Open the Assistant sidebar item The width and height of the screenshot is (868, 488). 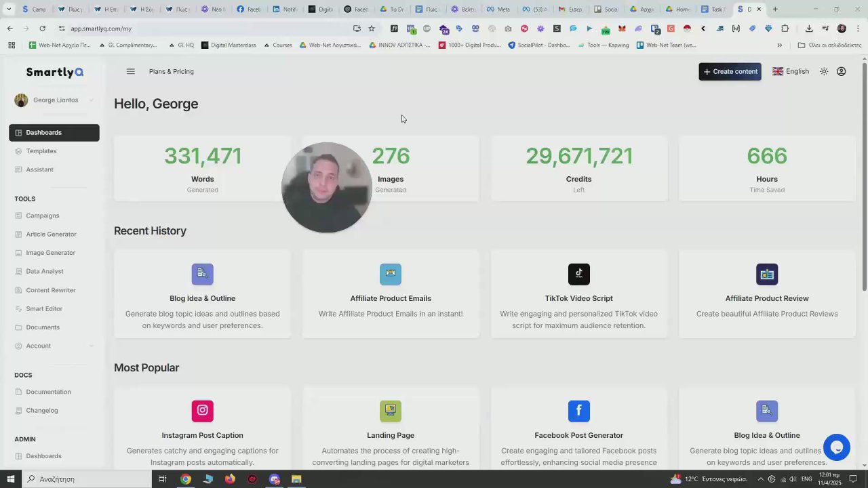click(x=39, y=169)
